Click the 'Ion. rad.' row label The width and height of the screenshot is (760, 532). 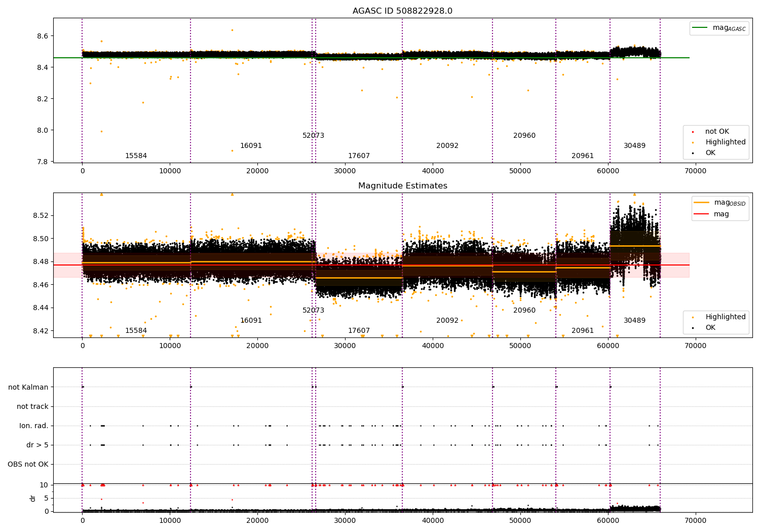coord(34,426)
